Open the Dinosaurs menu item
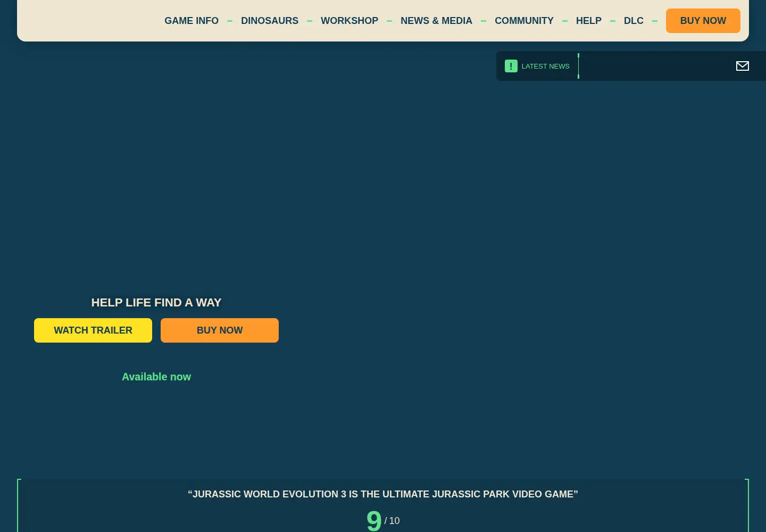Image resolution: width=766 pixels, height=532 pixels. coord(270,21)
